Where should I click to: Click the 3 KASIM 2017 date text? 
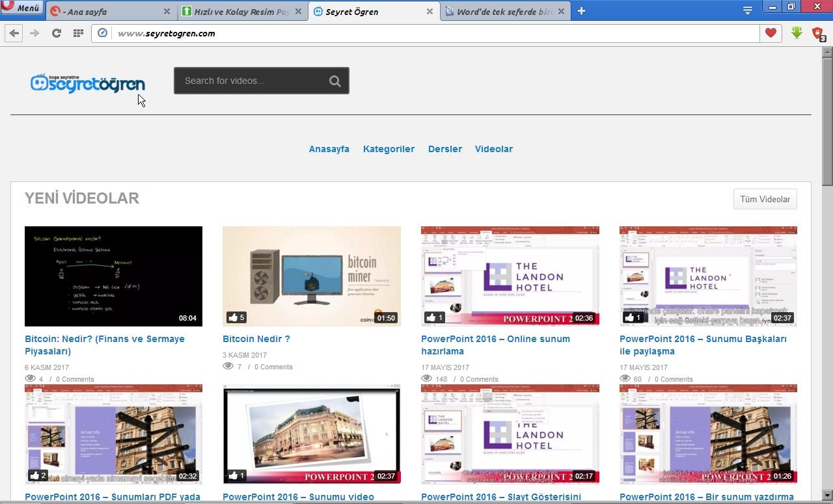245,355
